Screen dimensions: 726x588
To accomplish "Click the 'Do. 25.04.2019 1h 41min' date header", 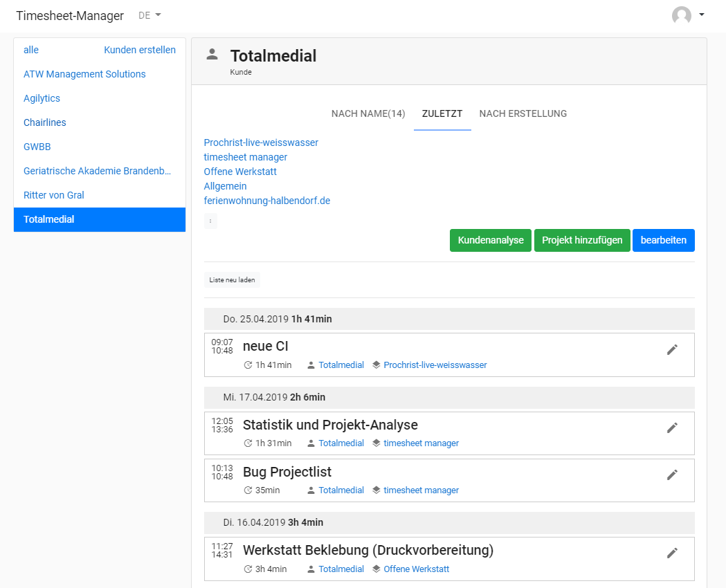I will [x=449, y=319].
